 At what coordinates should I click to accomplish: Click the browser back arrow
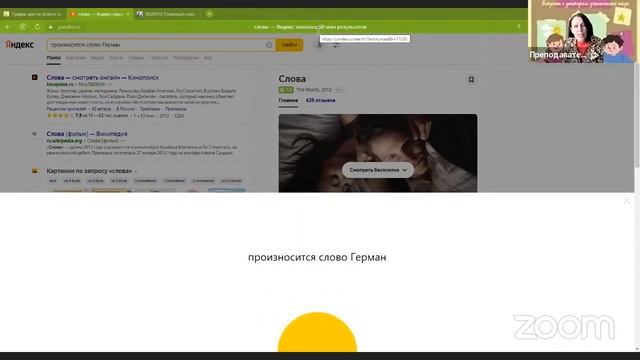[x=8, y=27]
